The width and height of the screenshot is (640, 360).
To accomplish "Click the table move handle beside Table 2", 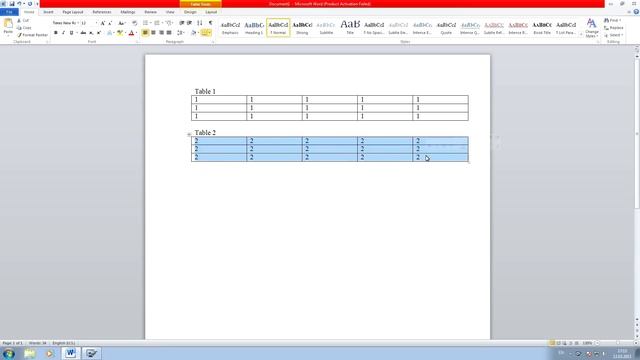I will 189,134.
